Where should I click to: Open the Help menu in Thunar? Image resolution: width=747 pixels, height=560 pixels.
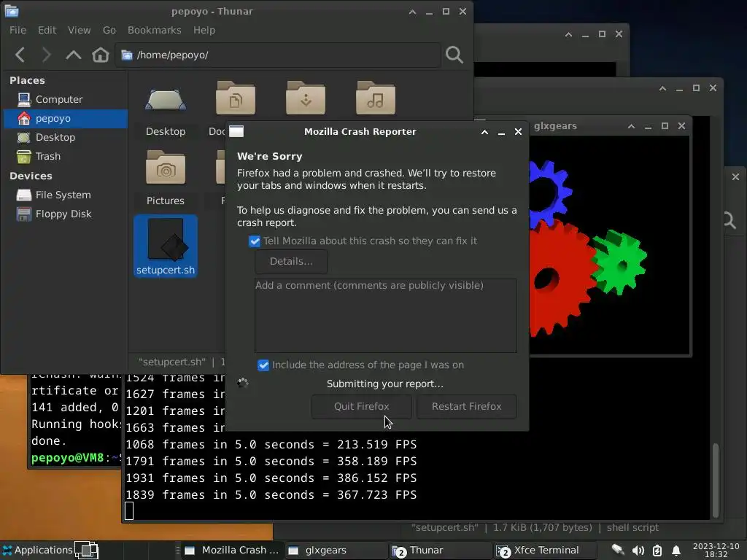click(204, 30)
